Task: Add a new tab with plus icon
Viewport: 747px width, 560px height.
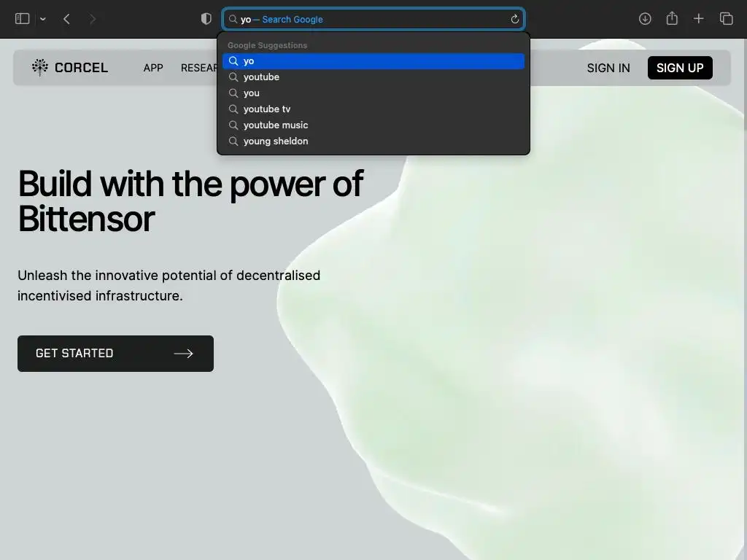Action: coord(698,19)
